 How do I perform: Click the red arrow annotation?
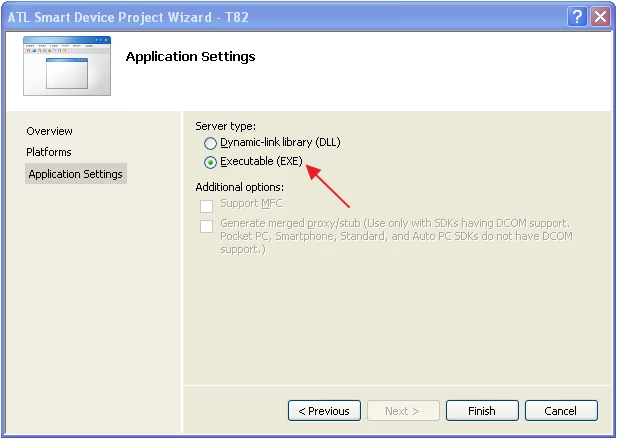pyautogui.click(x=328, y=187)
